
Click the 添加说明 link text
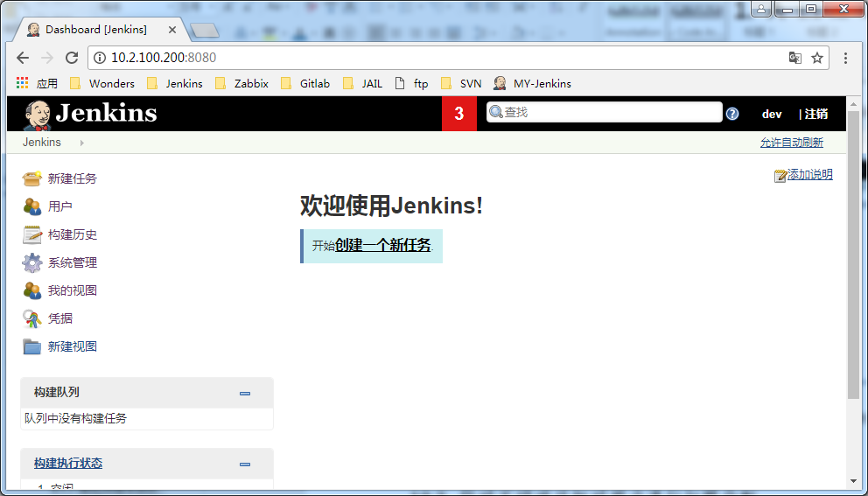point(810,174)
